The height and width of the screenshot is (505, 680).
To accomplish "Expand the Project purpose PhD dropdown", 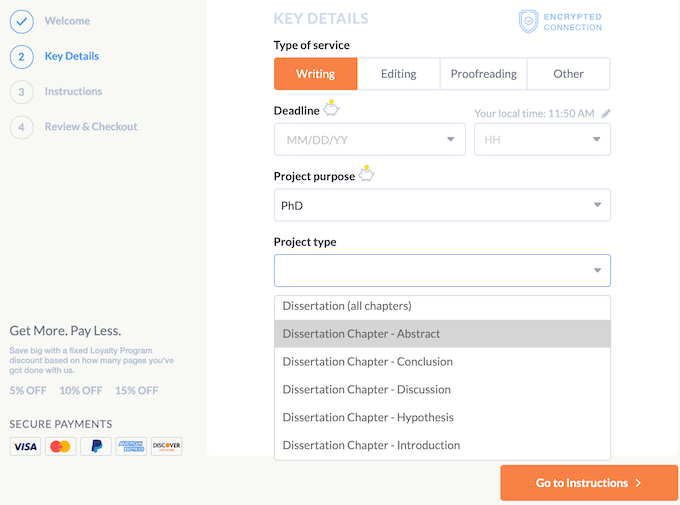I will point(441,206).
